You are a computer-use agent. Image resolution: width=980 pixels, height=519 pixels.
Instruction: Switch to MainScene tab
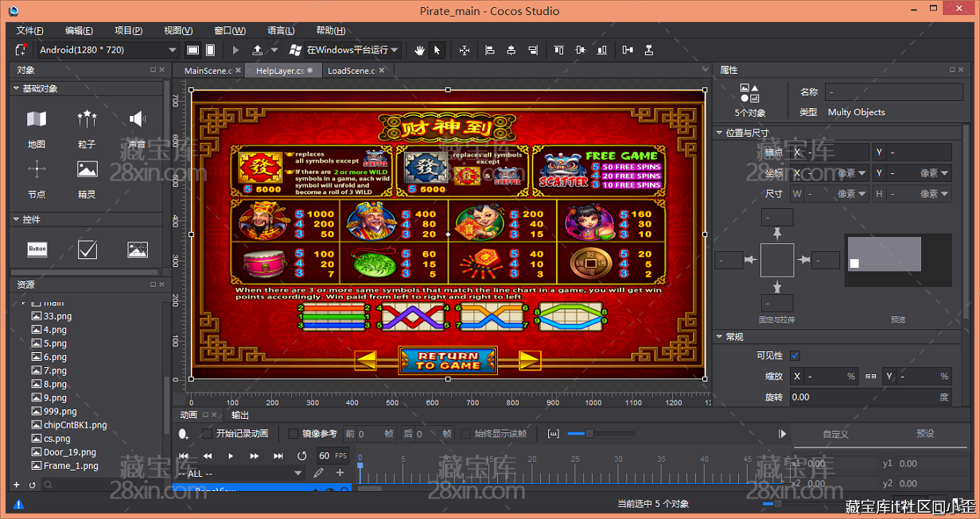[x=208, y=71]
